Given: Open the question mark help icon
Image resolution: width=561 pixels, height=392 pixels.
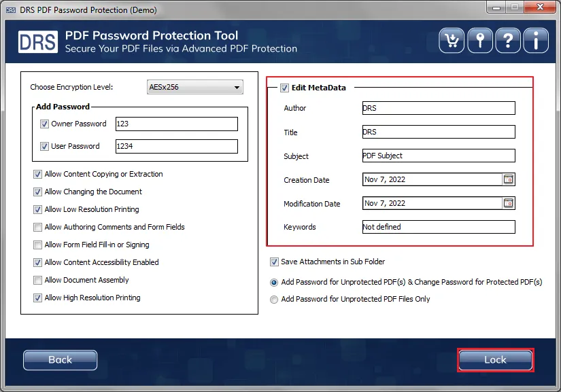Looking at the screenshot, I should 508,40.
